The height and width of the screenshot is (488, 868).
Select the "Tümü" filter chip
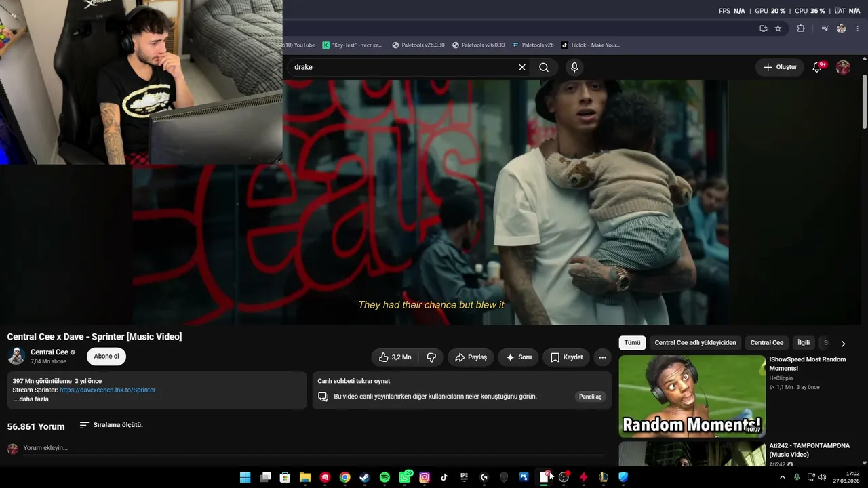[x=632, y=343]
